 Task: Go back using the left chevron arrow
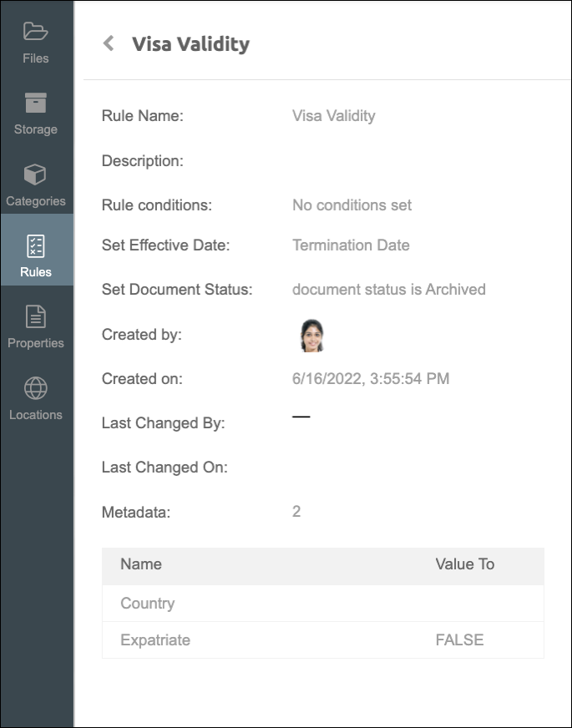(x=109, y=43)
